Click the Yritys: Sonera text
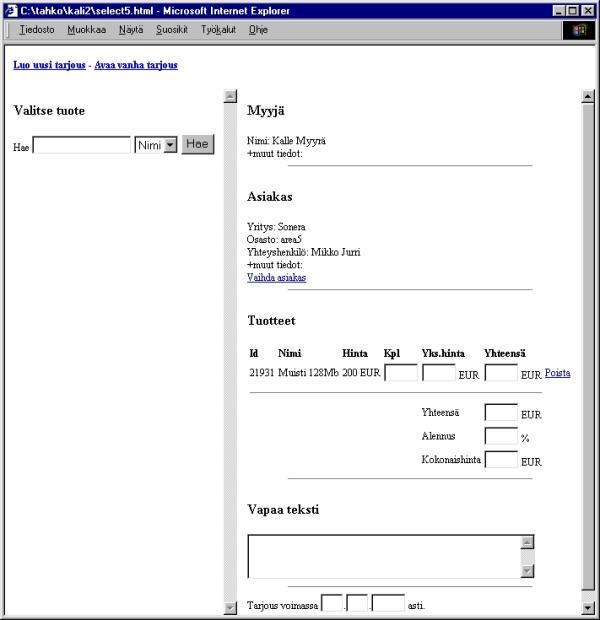This screenshot has width=600, height=620. click(x=276, y=227)
